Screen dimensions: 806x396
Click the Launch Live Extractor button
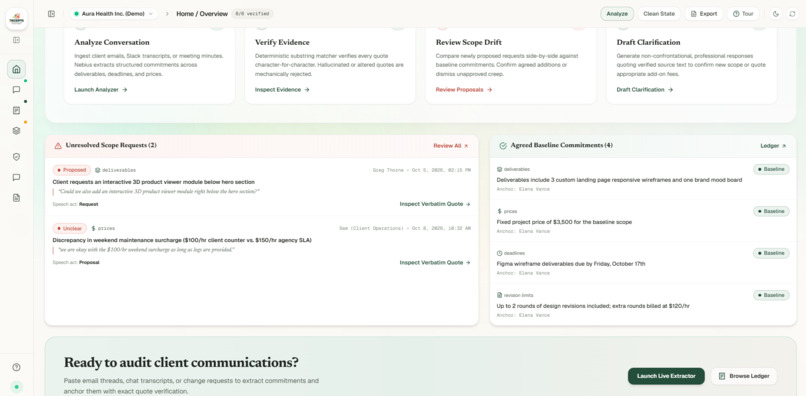tap(666, 376)
